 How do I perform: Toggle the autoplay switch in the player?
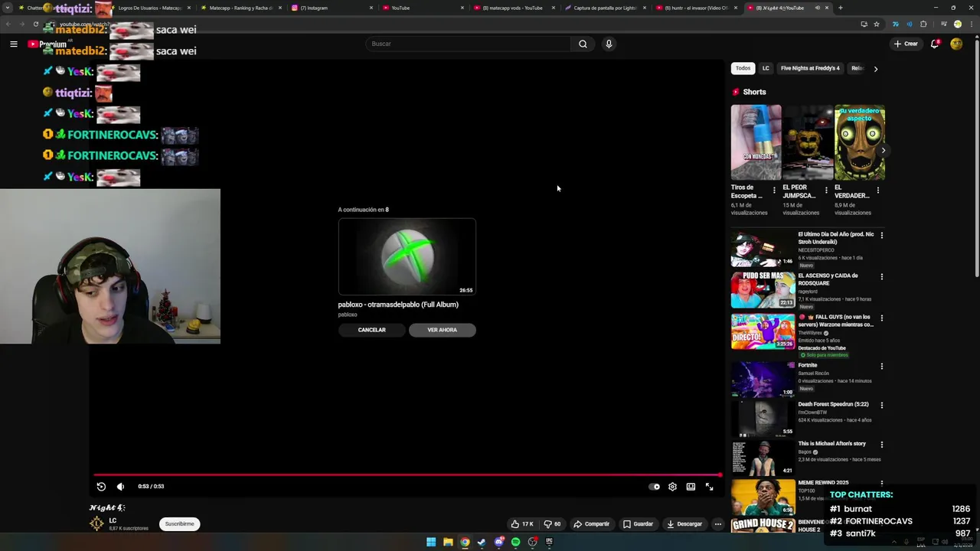click(x=654, y=487)
